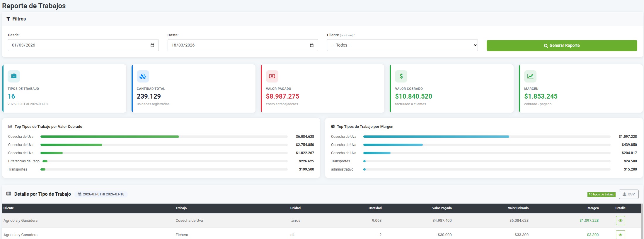
Task: View detail eye icon for Fichera row
Action: coord(621,235)
